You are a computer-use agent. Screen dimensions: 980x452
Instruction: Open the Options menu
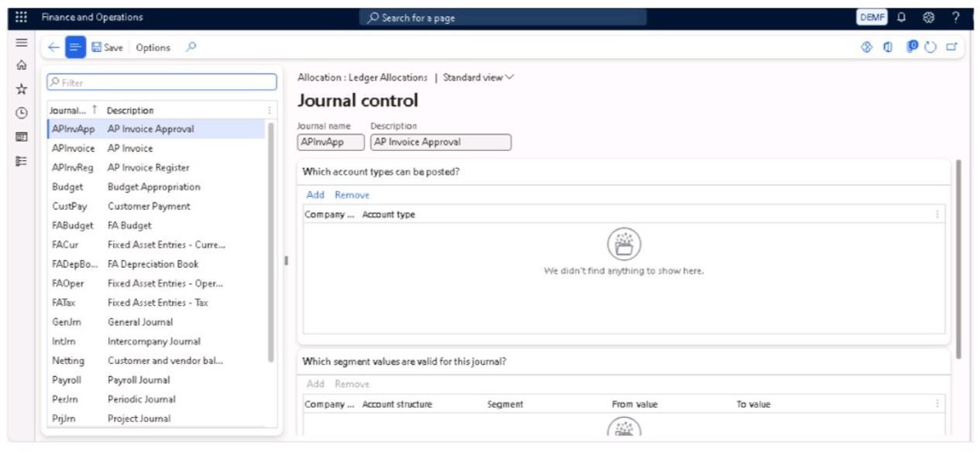click(153, 47)
